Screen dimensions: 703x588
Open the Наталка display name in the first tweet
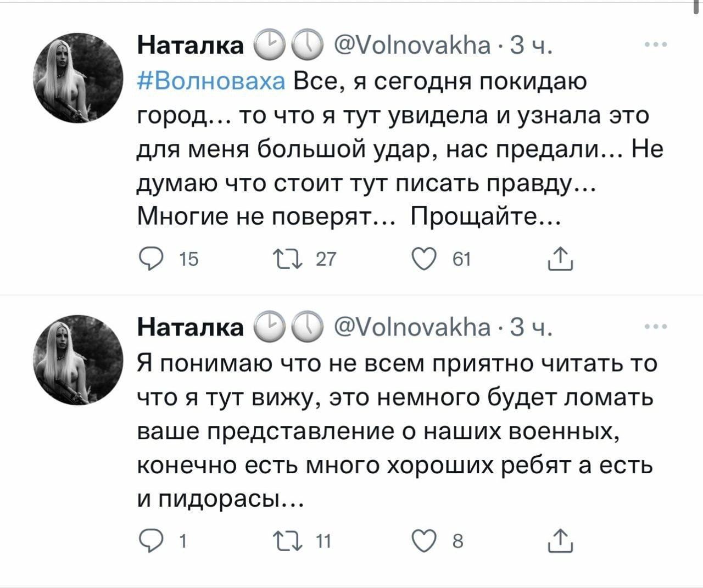tap(190, 45)
